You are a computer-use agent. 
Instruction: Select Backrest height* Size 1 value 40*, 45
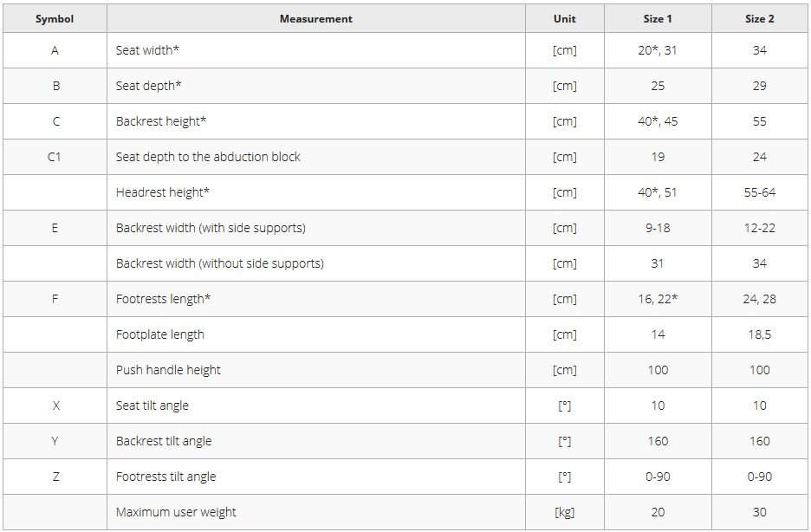(x=658, y=121)
